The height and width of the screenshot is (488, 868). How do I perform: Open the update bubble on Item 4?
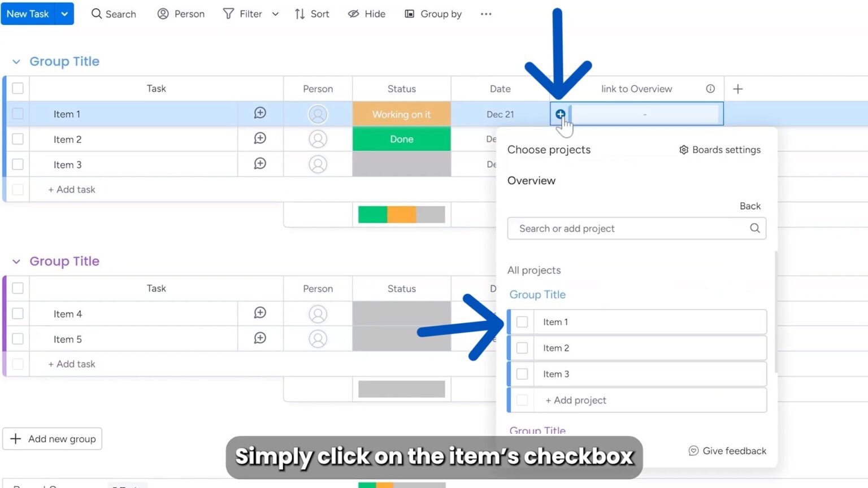point(260,313)
